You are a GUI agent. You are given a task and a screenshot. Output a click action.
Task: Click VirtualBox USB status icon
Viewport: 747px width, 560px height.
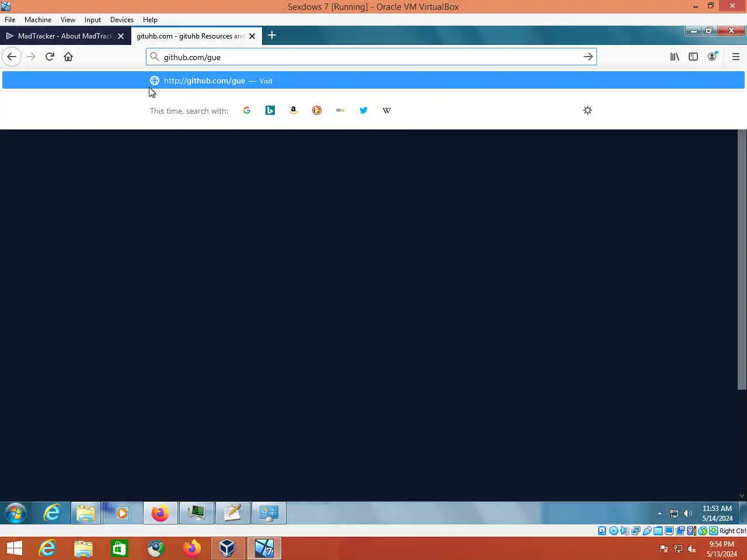coord(647,531)
